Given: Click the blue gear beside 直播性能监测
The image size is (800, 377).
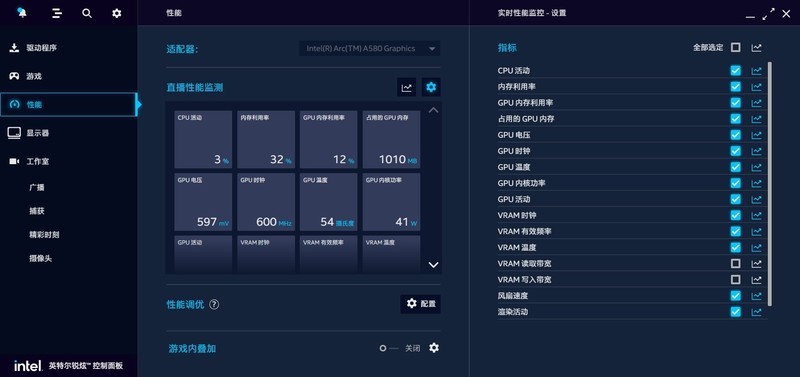Looking at the screenshot, I should pyautogui.click(x=431, y=87).
